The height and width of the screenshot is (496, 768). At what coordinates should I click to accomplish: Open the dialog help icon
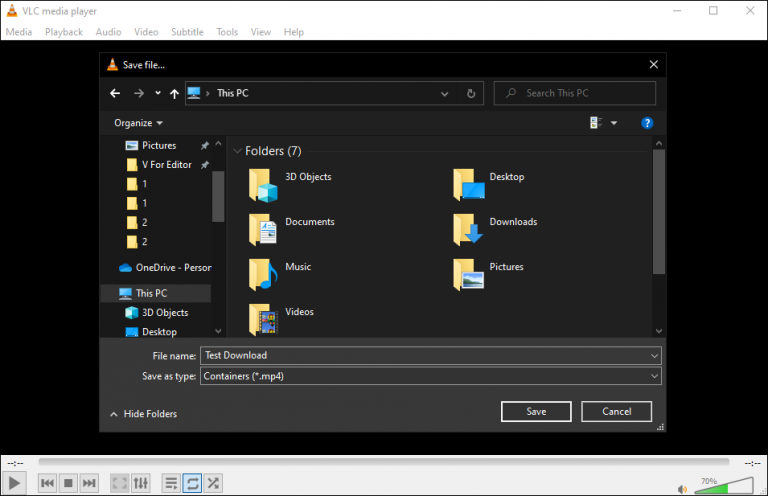647,123
